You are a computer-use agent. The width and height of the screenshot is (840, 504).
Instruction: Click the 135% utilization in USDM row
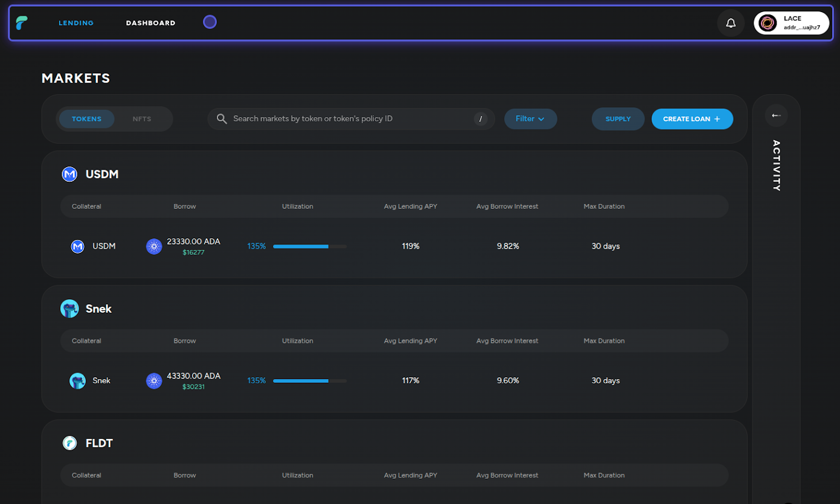click(x=257, y=246)
